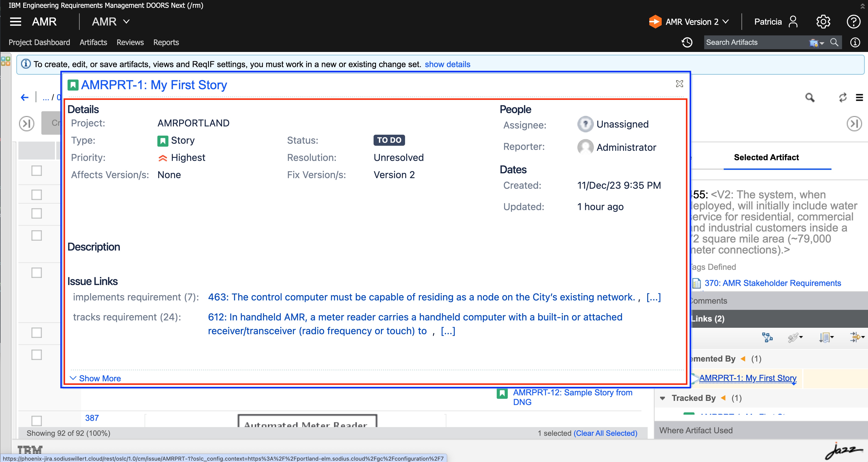Viewport: 868px width, 462px height.
Task: Click the AMRPORTLAND project value
Action: [x=193, y=123]
